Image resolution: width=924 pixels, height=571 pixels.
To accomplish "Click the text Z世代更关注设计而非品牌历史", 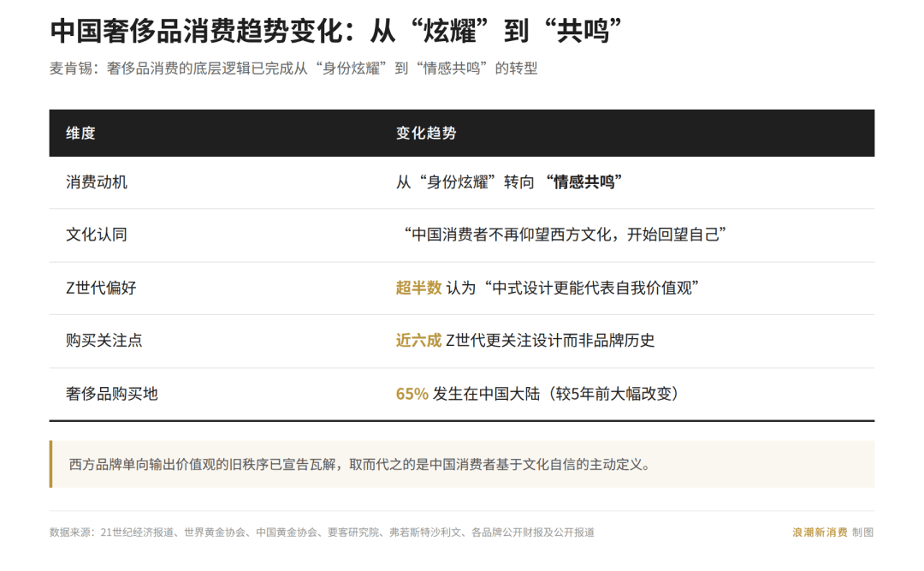I will point(550,341).
